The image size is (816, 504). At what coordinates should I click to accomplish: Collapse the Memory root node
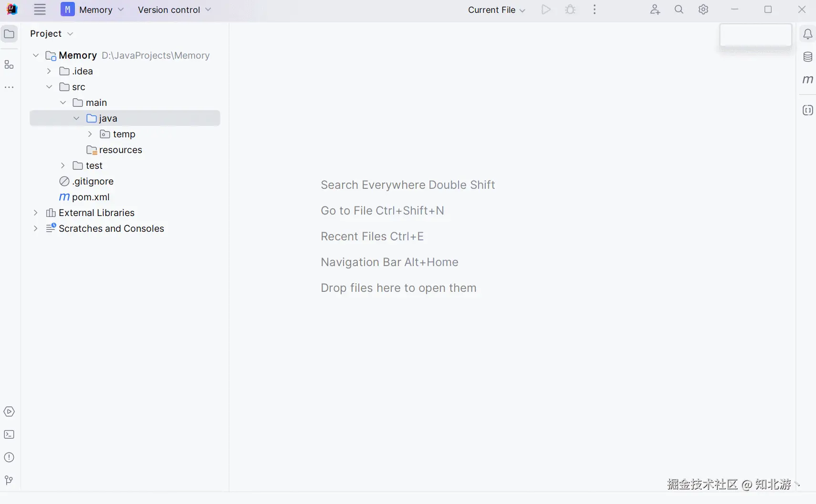36,55
